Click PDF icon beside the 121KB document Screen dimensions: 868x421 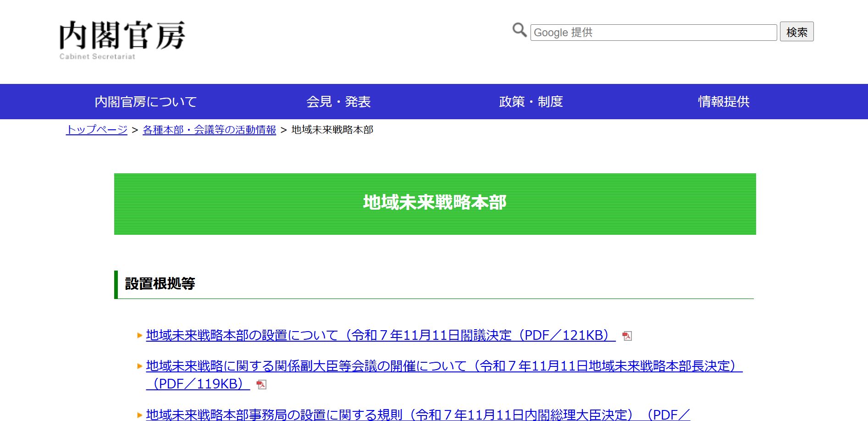tap(627, 336)
